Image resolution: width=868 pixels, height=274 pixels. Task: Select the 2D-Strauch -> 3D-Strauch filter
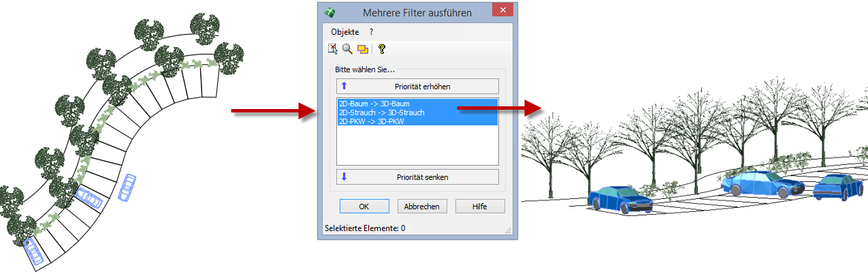(381, 112)
